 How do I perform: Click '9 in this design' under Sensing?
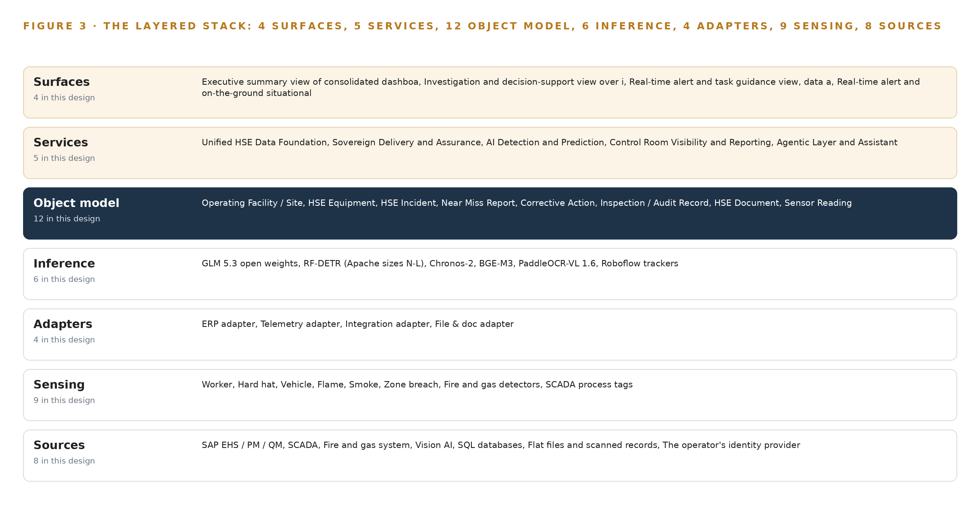tap(64, 400)
